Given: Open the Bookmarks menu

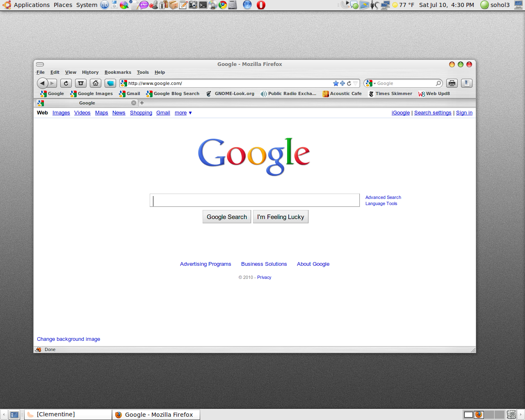Looking at the screenshot, I should pyautogui.click(x=118, y=72).
